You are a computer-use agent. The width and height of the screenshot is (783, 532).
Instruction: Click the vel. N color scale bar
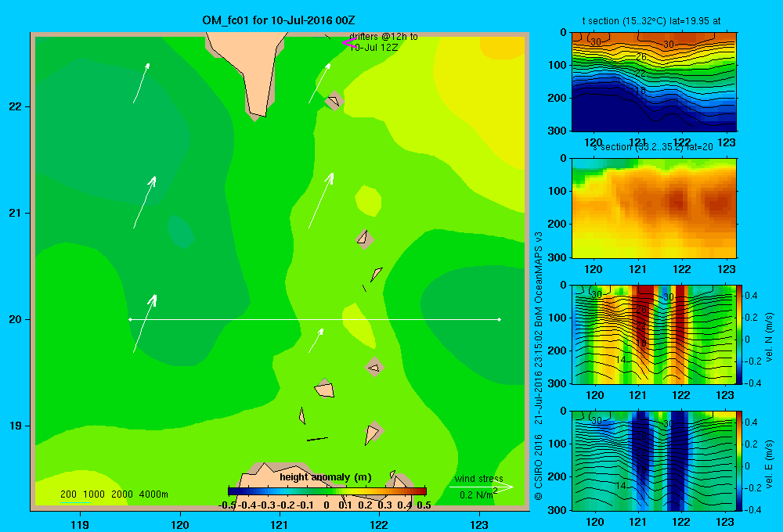click(740, 334)
